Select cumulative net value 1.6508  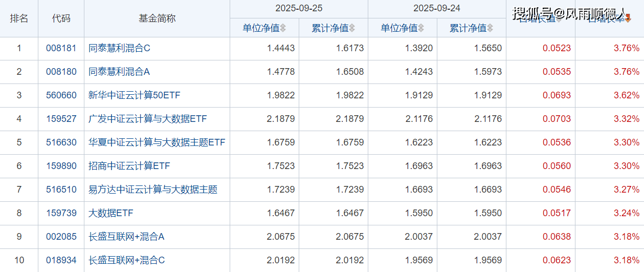point(350,72)
